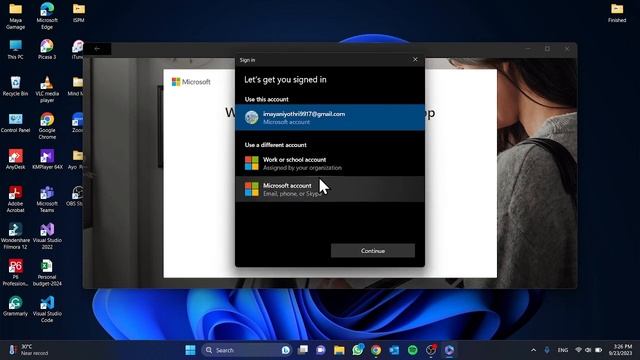This screenshot has width=640, height=360.
Task: Open Microsoft Edge desktop shortcut
Action: pos(47,16)
